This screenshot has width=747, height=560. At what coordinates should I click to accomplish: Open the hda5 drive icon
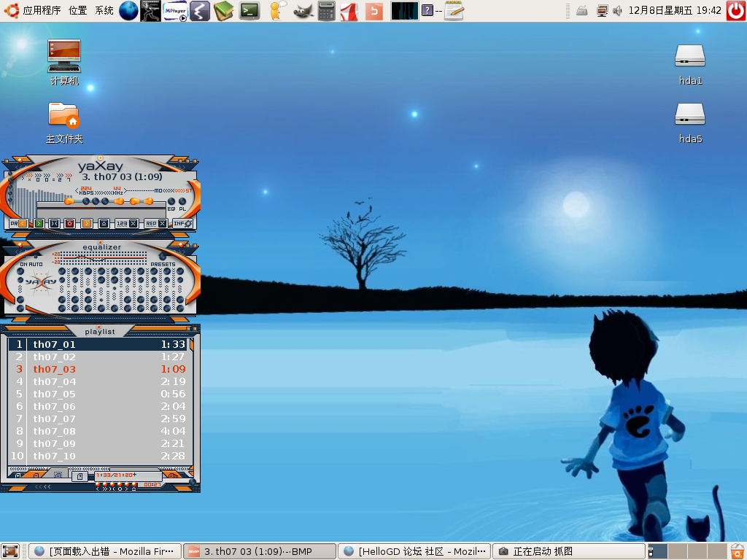690,122
